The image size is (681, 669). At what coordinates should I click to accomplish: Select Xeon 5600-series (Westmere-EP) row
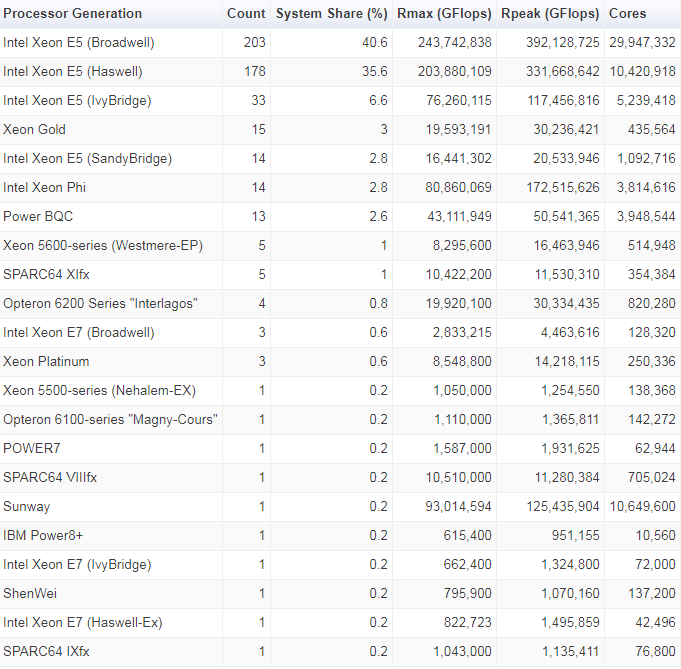[x=340, y=245]
